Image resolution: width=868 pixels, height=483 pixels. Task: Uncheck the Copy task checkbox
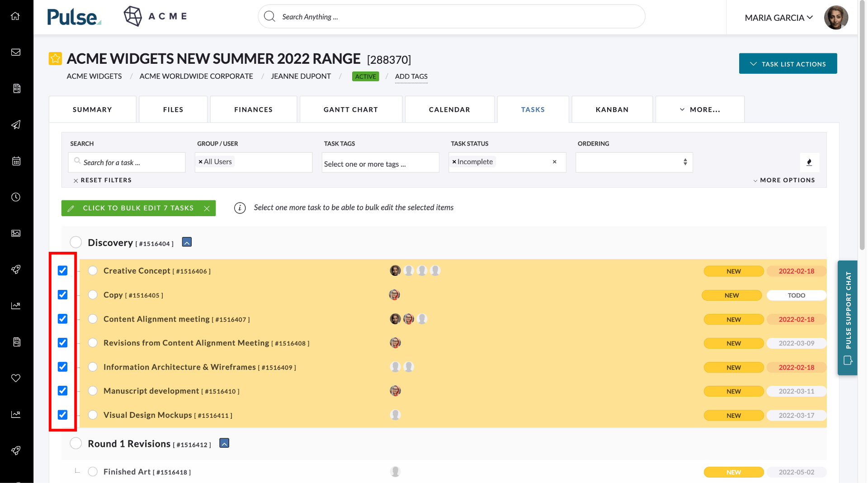click(62, 295)
